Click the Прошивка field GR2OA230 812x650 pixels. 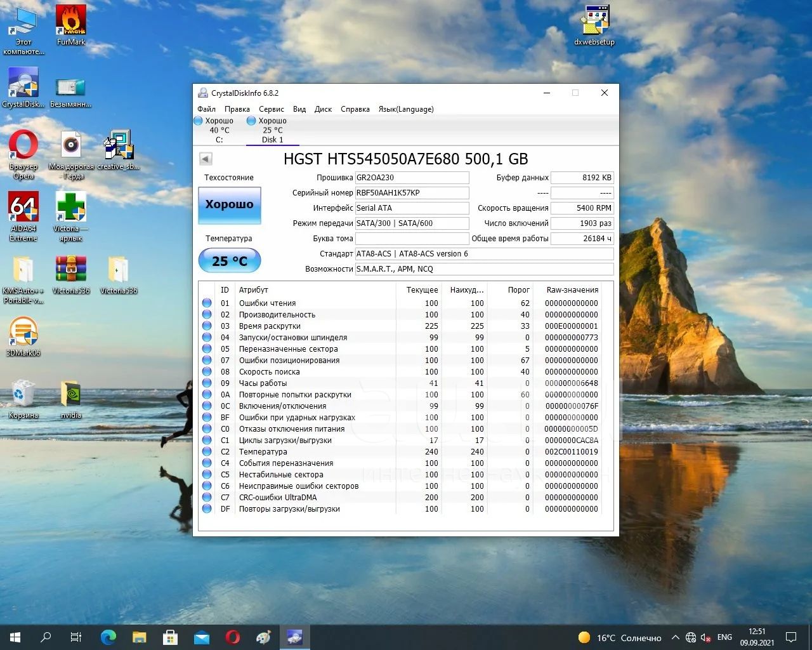click(412, 178)
